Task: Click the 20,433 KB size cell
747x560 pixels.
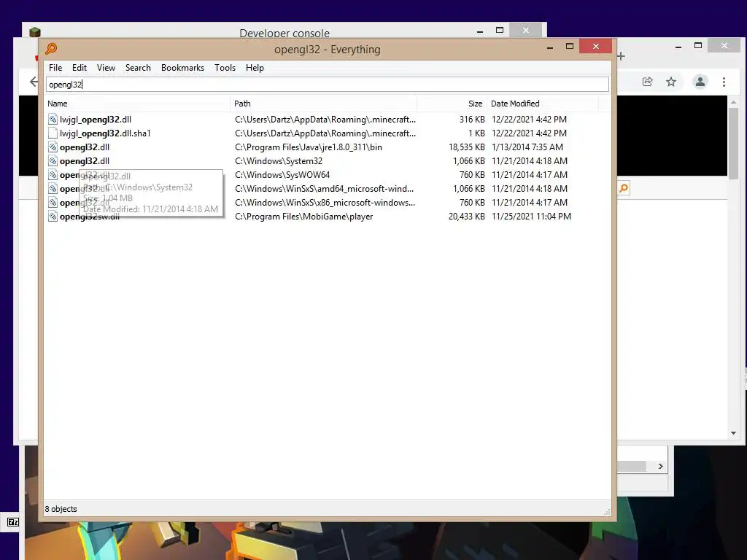Action: (x=466, y=216)
